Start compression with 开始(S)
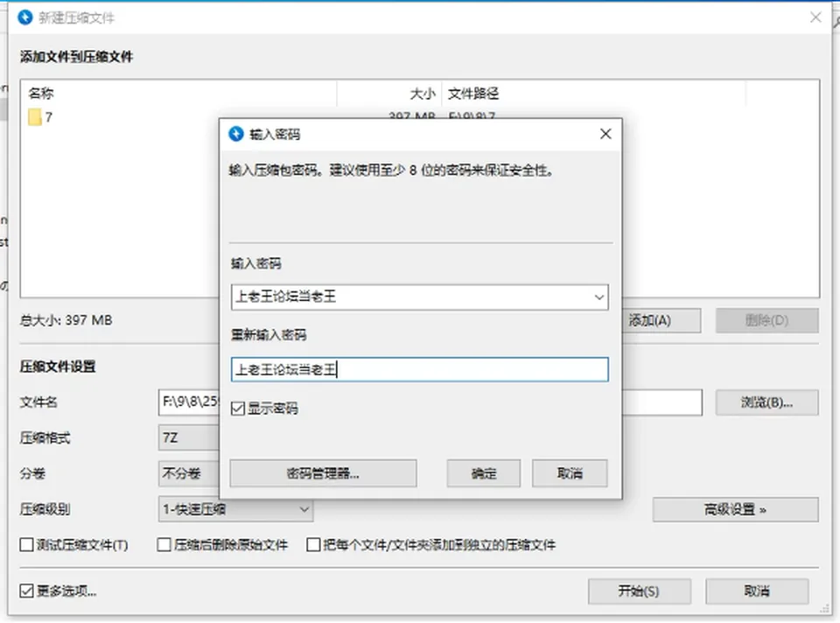 pyautogui.click(x=639, y=591)
